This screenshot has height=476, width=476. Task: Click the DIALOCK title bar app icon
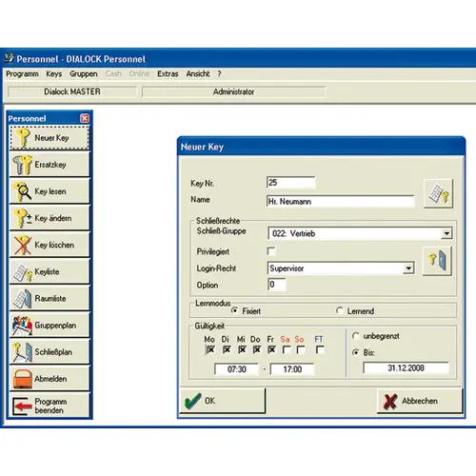(x=9, y=58)
